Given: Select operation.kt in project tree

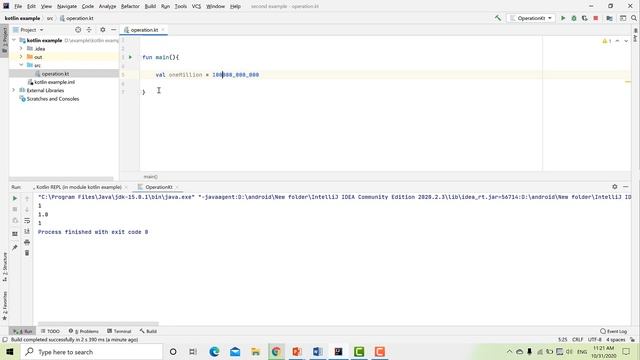Looking at the screenshot, I should [x=55, y=74].
